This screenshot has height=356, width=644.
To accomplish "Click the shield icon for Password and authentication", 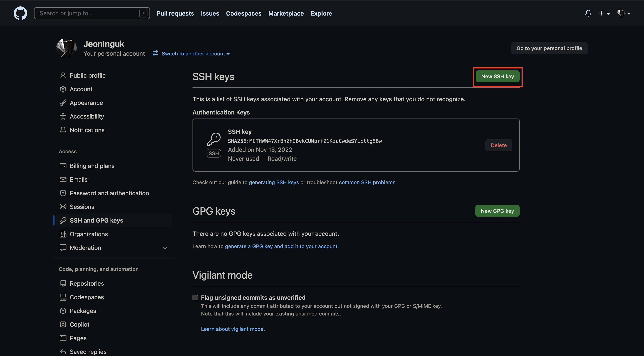I will tap(63, 193).
